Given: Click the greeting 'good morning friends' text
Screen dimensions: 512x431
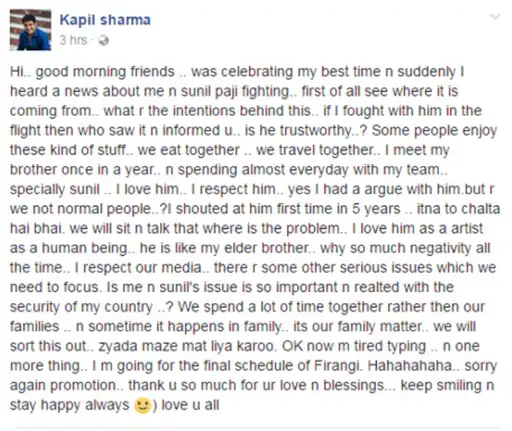Looking at the screenshot, I should click(x=105, y=72).
